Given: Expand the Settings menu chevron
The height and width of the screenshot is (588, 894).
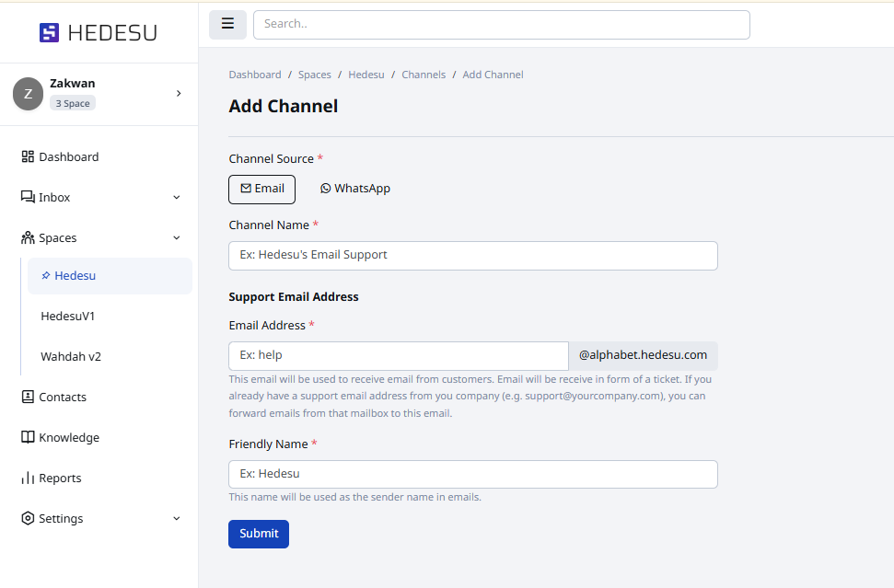Looking at the screenshot, I should 177,518.
